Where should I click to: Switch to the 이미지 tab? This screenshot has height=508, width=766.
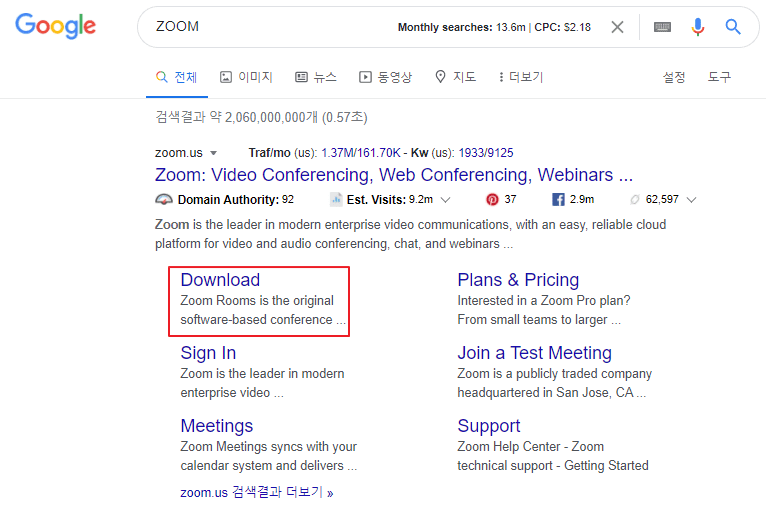pos(246,77)
